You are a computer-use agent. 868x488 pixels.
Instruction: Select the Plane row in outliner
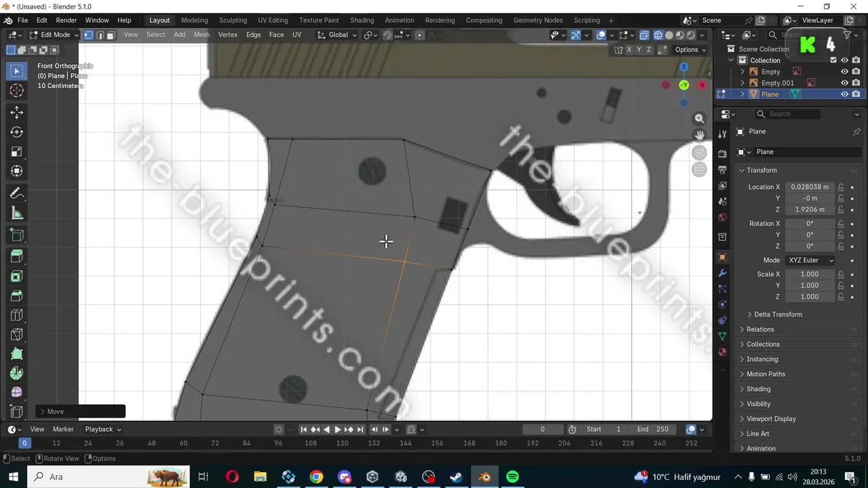tap(789, 94)
